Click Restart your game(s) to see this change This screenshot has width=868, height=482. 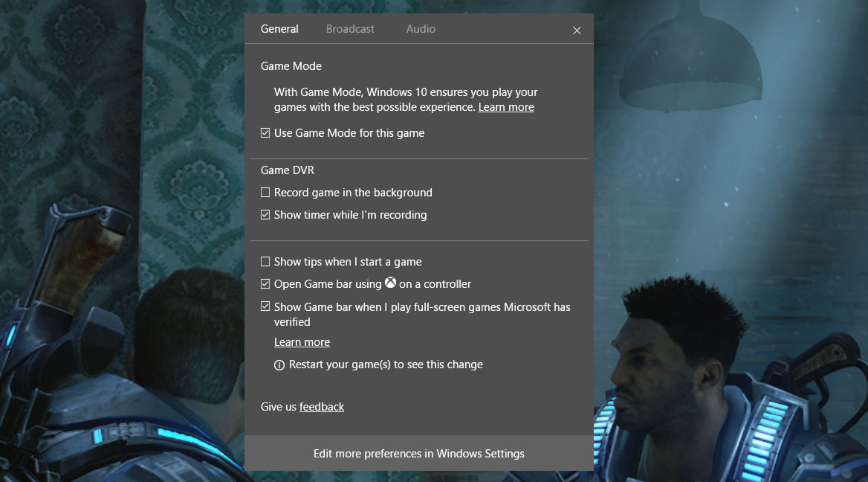tap(386, 364)
